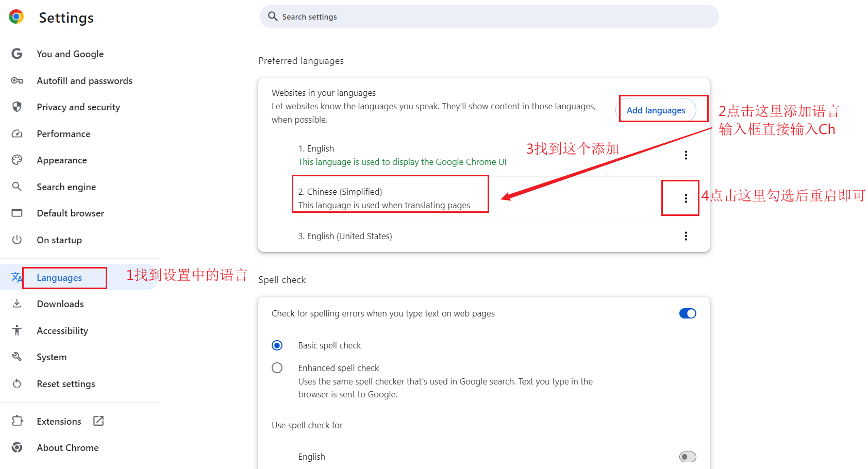Click the external-link icon next to Extensions
This screenshot has width=868, height=469.
point(98,421)
